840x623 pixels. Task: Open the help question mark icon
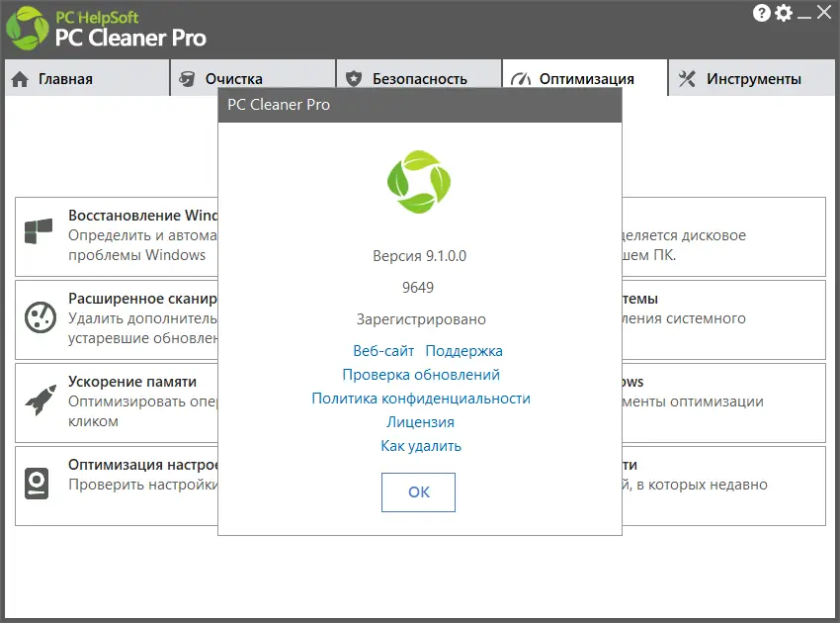(x=761, y=13)
